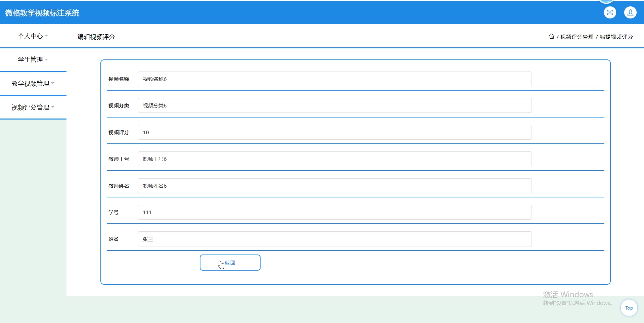Screen dimensions: 644x323
Task: Focus the 学号 field showing 111
Action: tap(335, 212)
